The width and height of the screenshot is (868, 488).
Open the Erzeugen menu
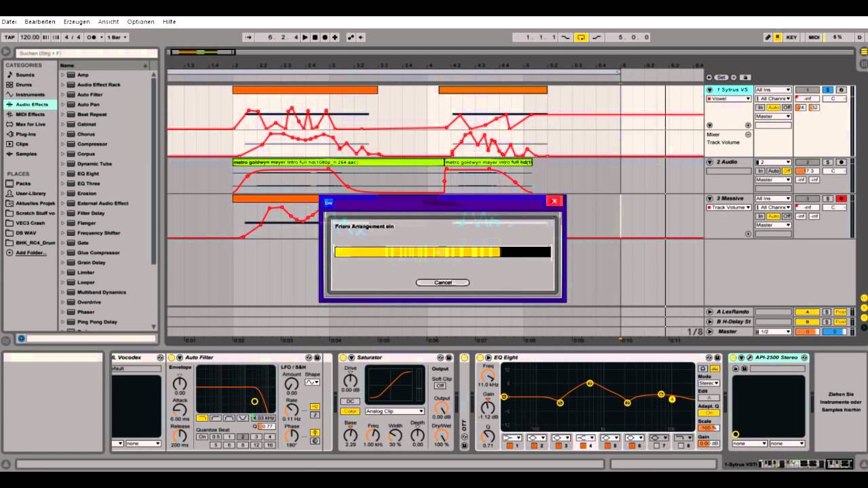pyautogui.click(x=77, y=22)
